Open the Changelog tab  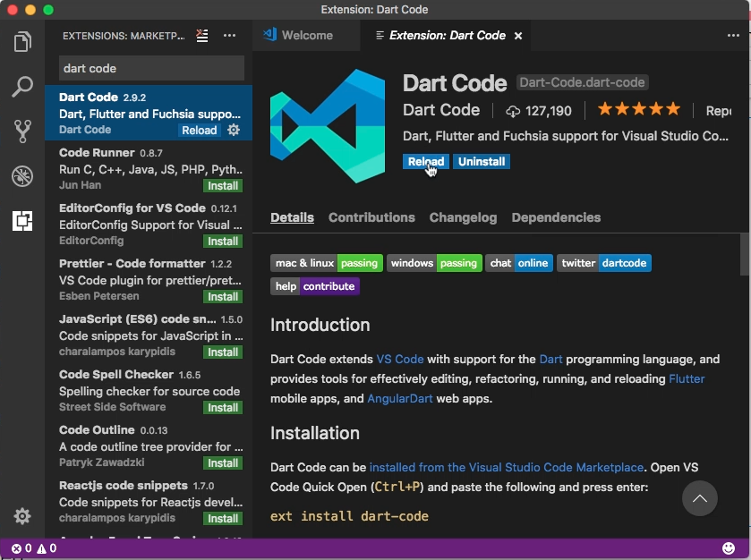tap(463, 217)
